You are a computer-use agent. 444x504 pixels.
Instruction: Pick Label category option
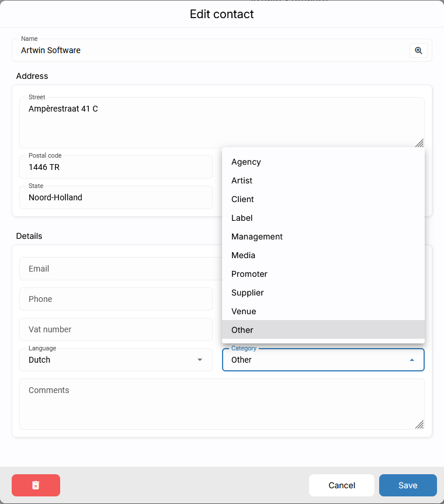point(242,218)
